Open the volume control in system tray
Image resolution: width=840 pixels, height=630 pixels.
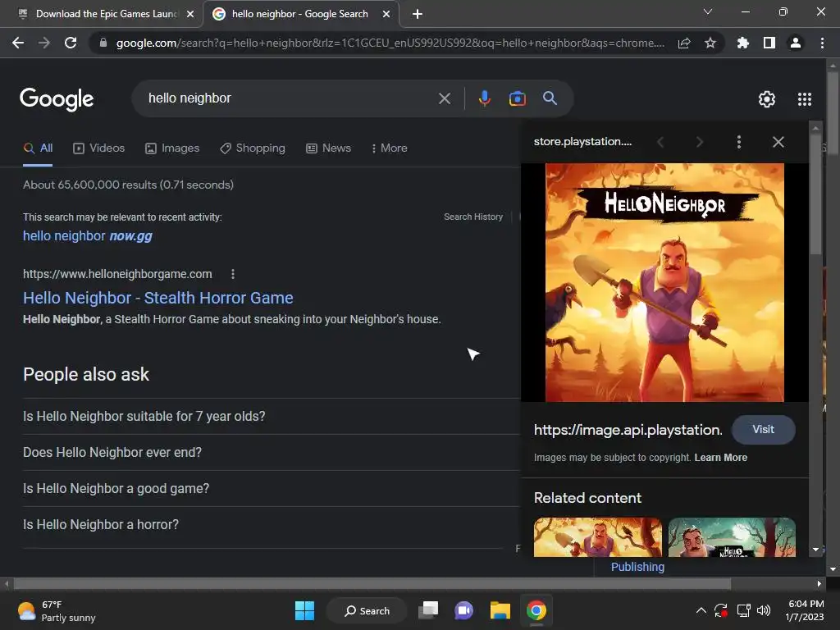tap(764, 610)
